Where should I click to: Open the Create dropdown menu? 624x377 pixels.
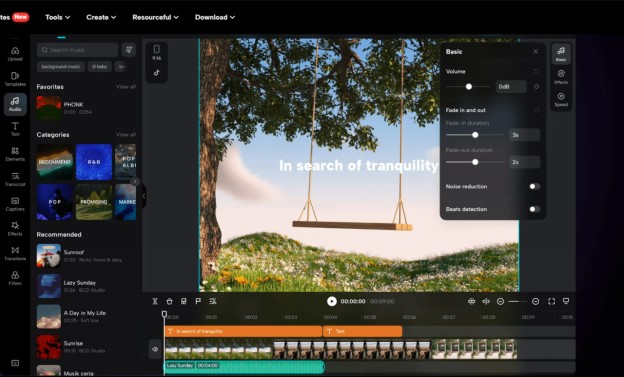(x=101, y=17)
